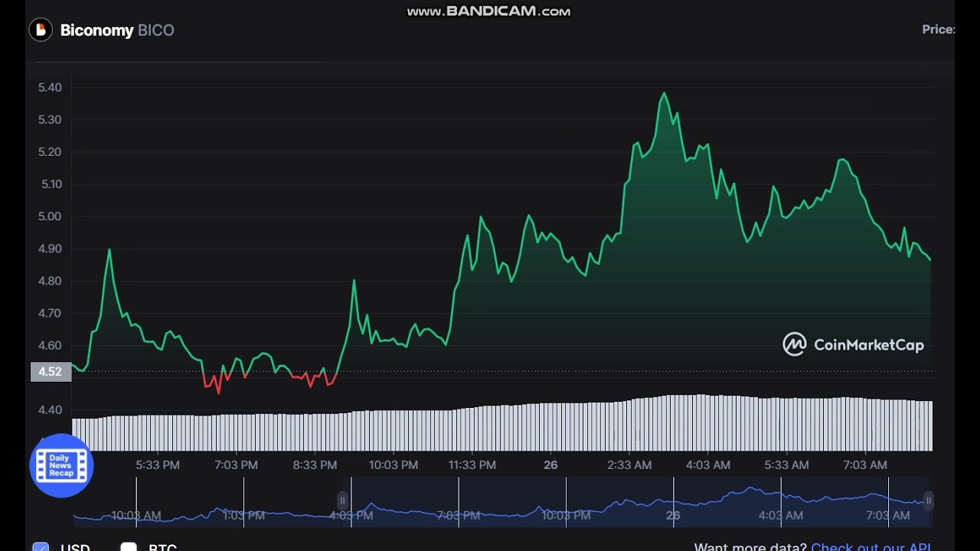Open the Check out our API link
The image size is (980, 551).
pyautogui.click(x=871, y=547)
